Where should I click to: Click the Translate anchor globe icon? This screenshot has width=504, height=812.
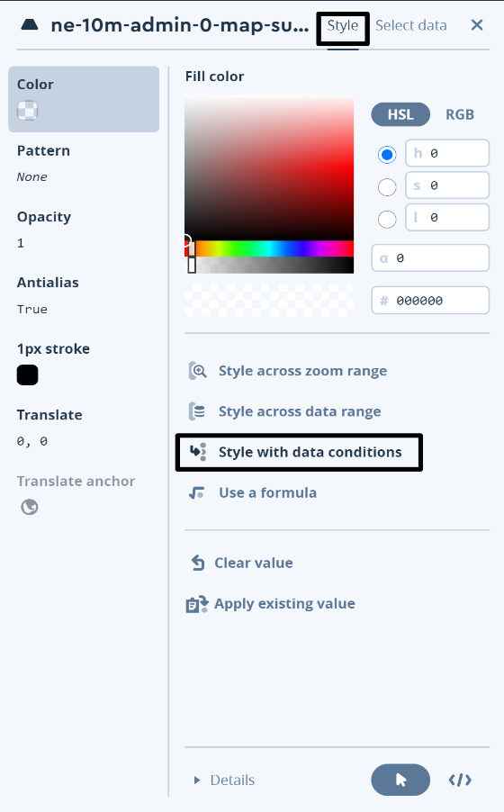click(30, 507)
